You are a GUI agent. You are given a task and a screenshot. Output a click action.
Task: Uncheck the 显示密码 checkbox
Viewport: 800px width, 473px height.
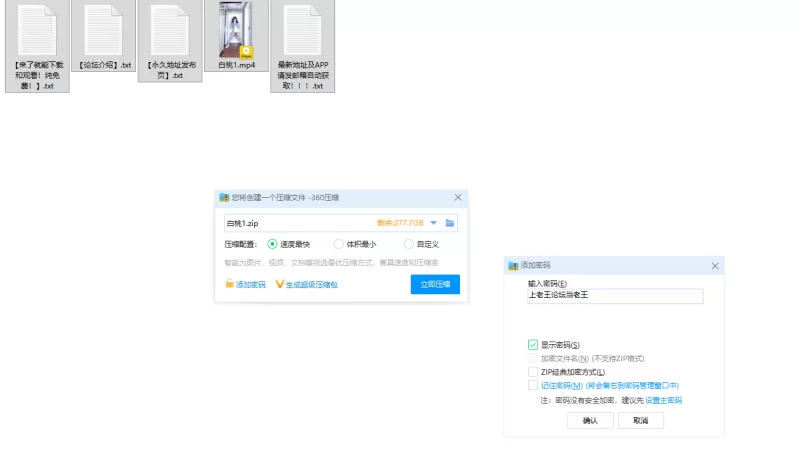[x=533, y=345]
